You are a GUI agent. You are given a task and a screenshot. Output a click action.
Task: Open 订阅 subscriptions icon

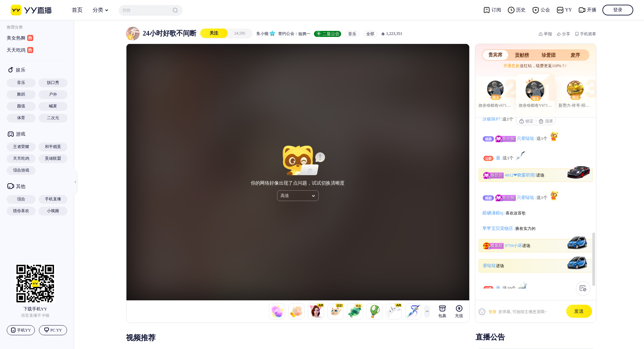(x=486, y=10)
